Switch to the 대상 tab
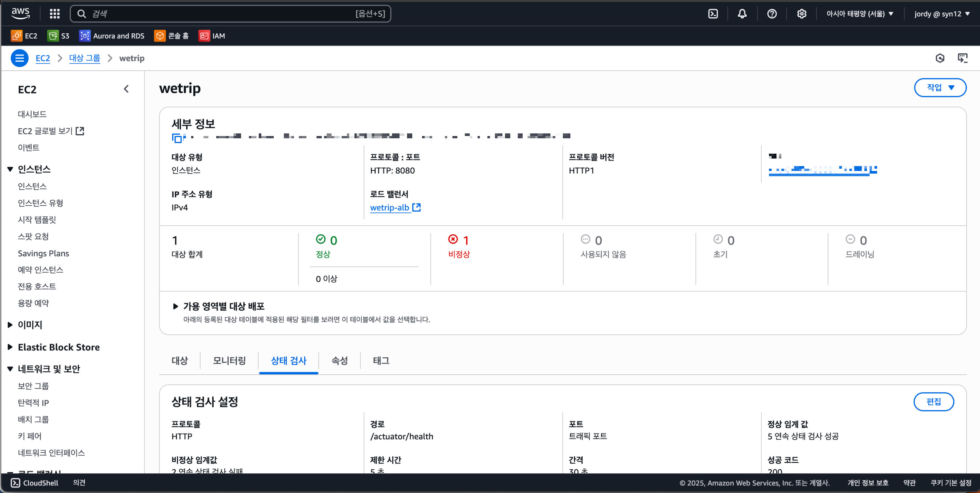The height and width of the screenshot is (493, 980). tap(180, 361)
